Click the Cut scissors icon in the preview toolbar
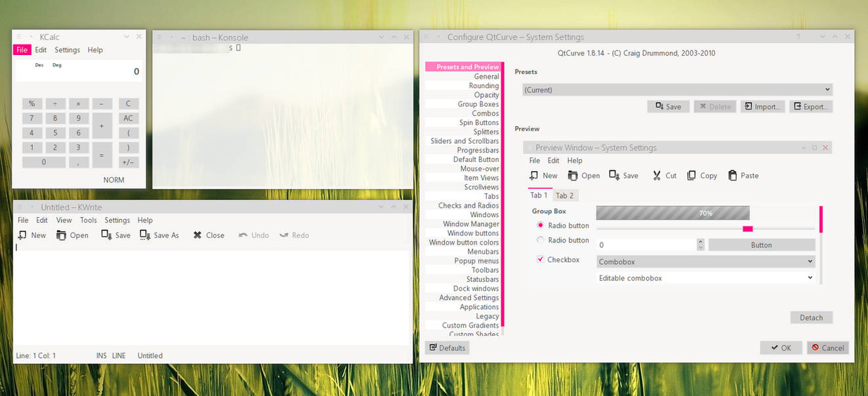868x396 pixels. [x=657, y=175]
